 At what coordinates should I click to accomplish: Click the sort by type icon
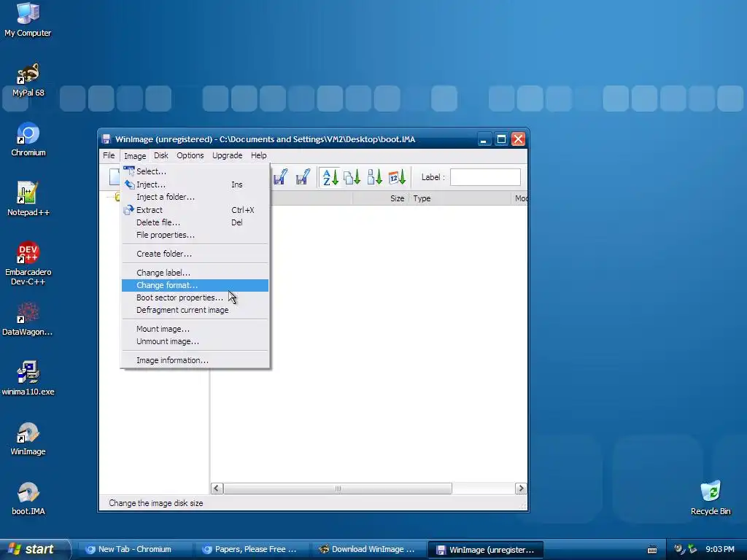pyautogui.click(x=352, y=177)
